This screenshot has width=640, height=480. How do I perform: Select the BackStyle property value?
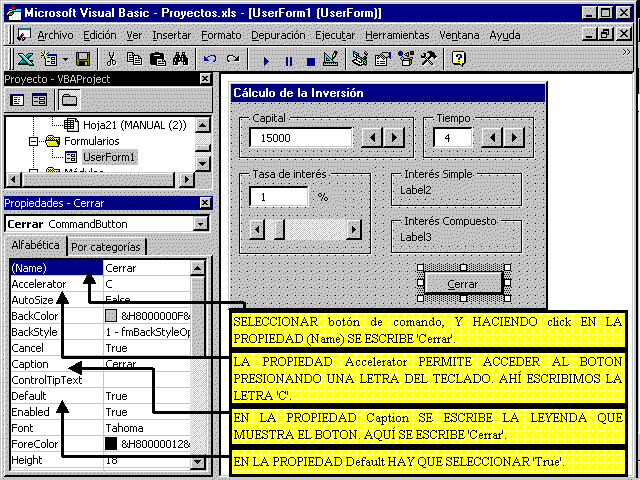pyautogui.click(x=147, y=332)
